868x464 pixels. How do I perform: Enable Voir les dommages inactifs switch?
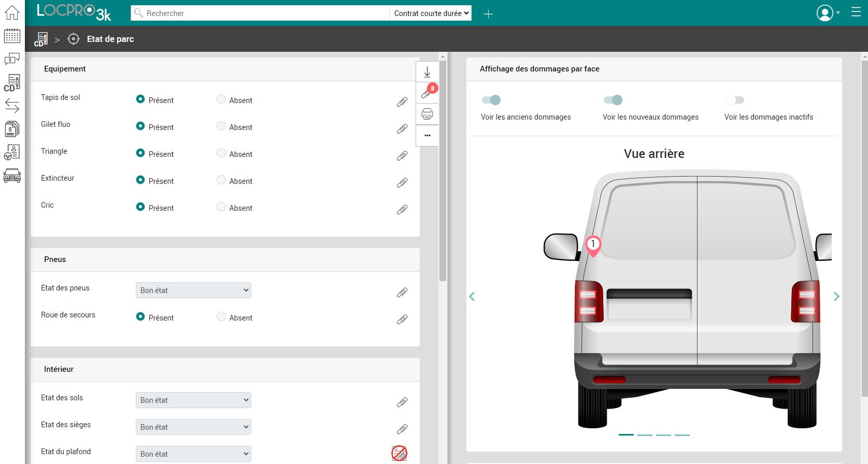coord(735,100)
